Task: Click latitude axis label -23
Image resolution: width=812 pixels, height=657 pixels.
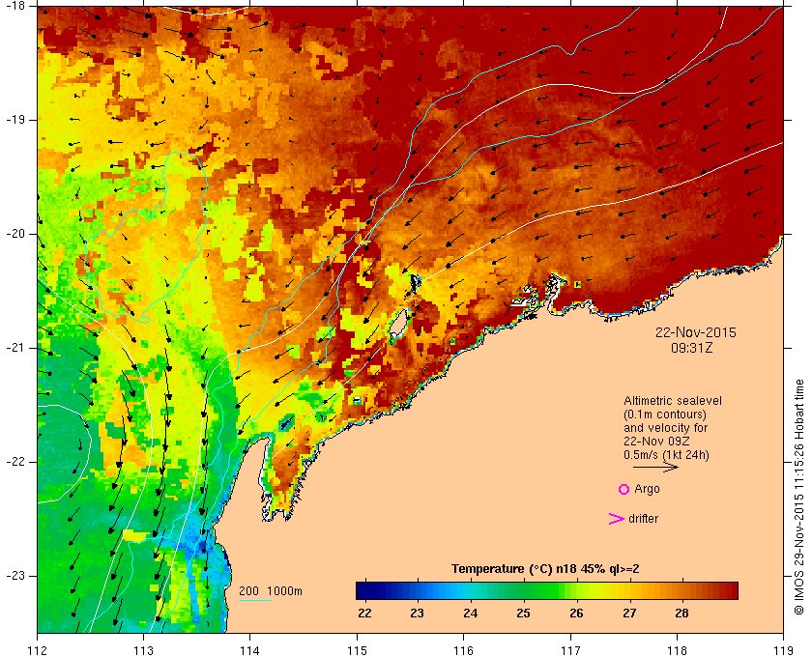Action: [x=14, y=575]
